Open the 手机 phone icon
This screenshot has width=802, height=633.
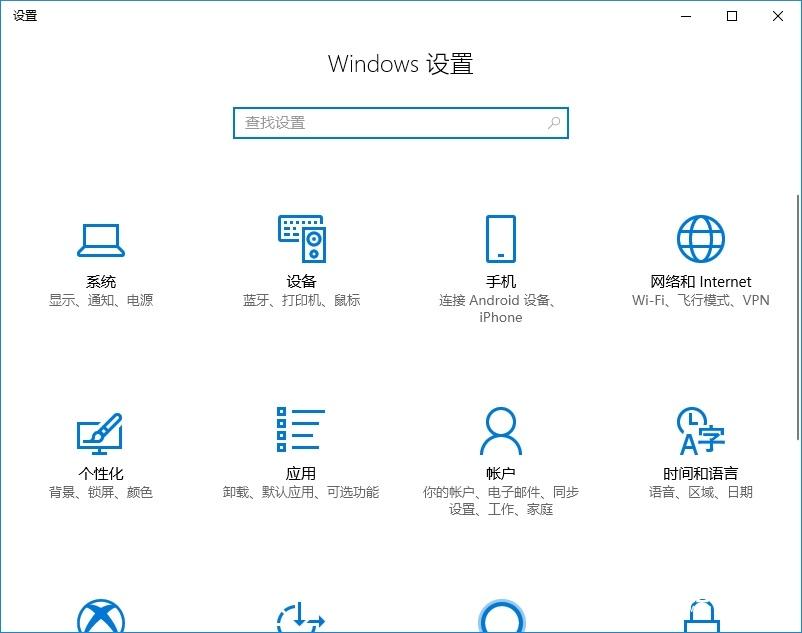click(501, 239)
